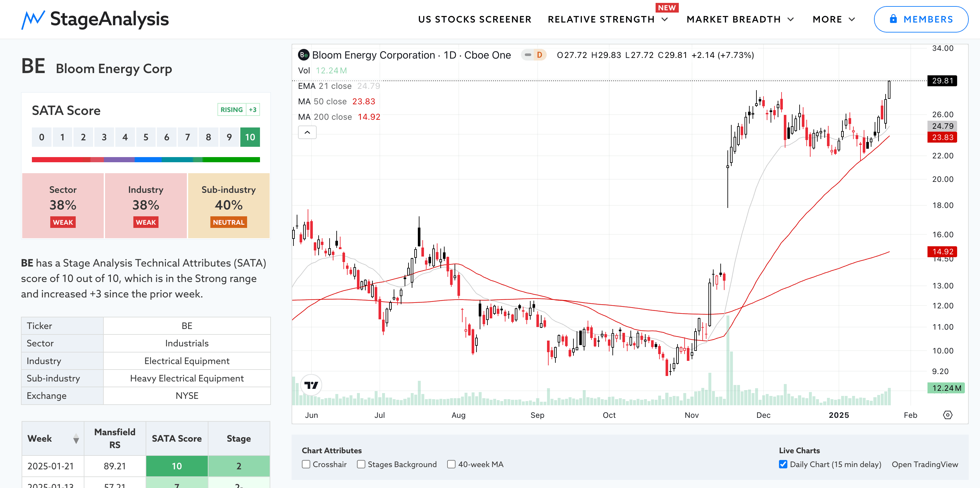Click the NYSE exchange cell
Viewport: 980px width, 488px height.
pos(187,396)
